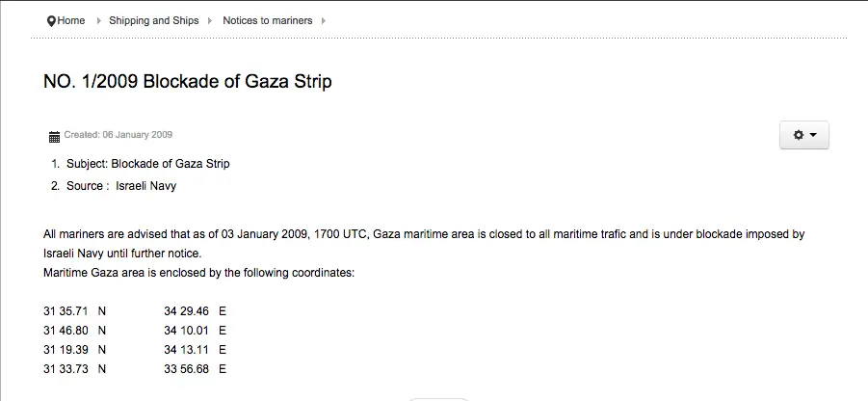868x401 pixels.
Task: Click the location pin icon beside Home
Action: [x=51, y=20]
